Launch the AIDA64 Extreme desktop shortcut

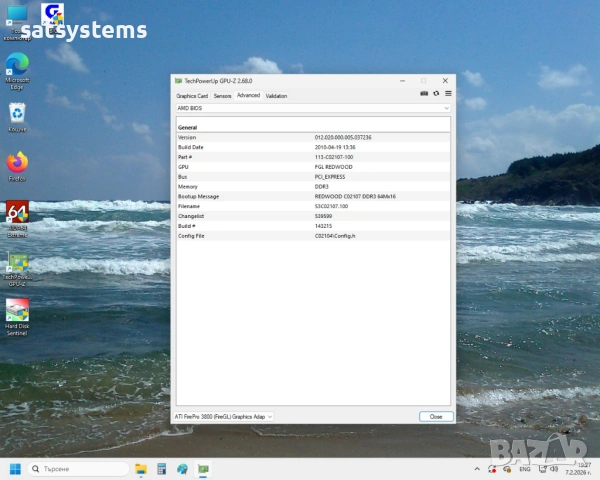[17, 213]
